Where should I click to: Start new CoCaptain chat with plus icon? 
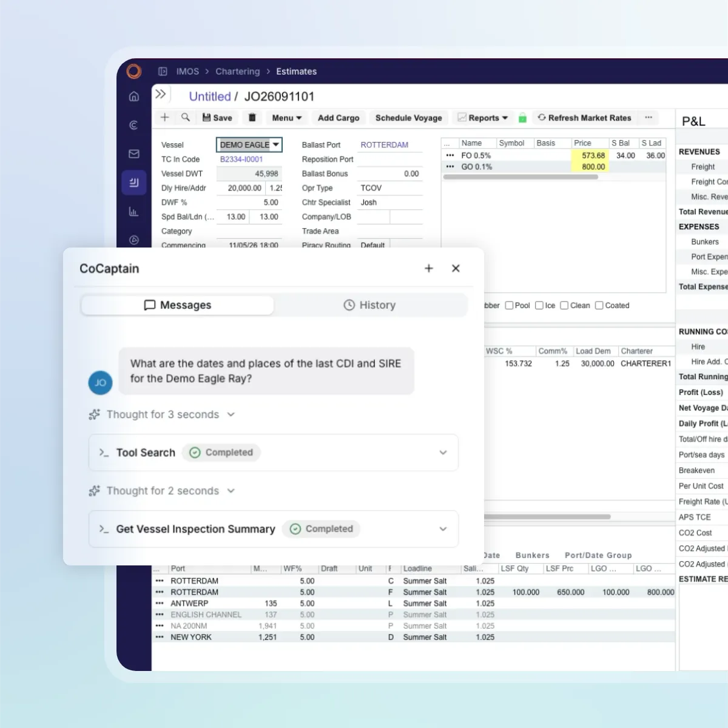coord(429,268)
